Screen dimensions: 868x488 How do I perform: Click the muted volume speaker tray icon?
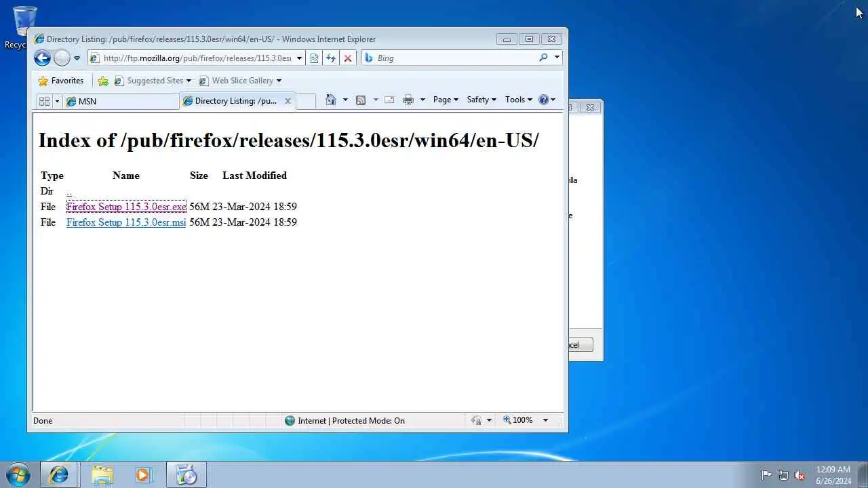coord(800,475)
